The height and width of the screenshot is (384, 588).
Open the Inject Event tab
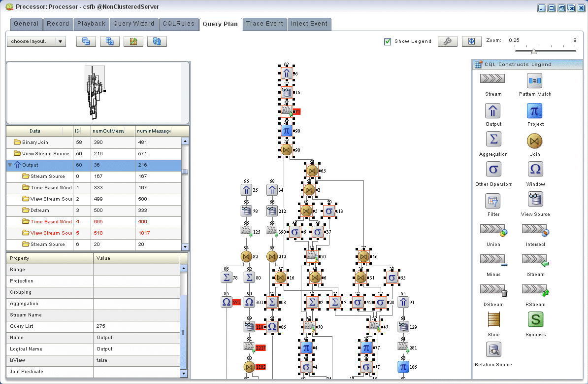(x=309, y=24)
